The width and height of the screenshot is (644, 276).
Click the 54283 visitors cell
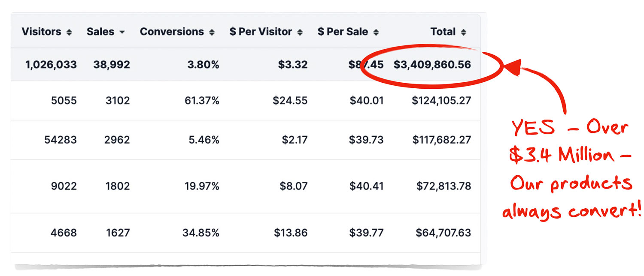pyautogui.click(x=61, y=140)
